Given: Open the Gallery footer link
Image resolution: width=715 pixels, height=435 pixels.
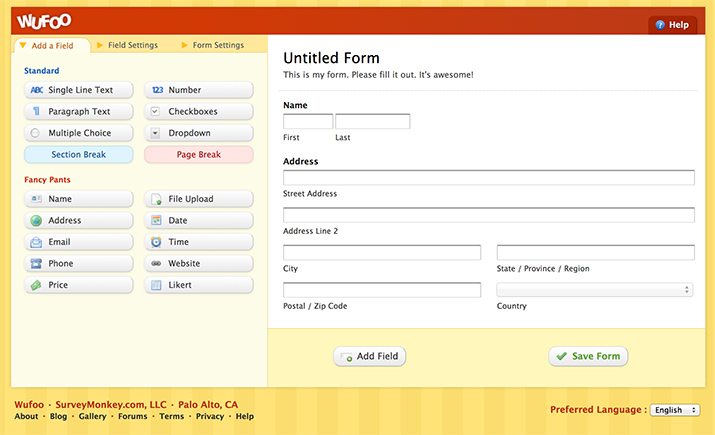Looking at the screenshot, I should click(x=93, y=416).
